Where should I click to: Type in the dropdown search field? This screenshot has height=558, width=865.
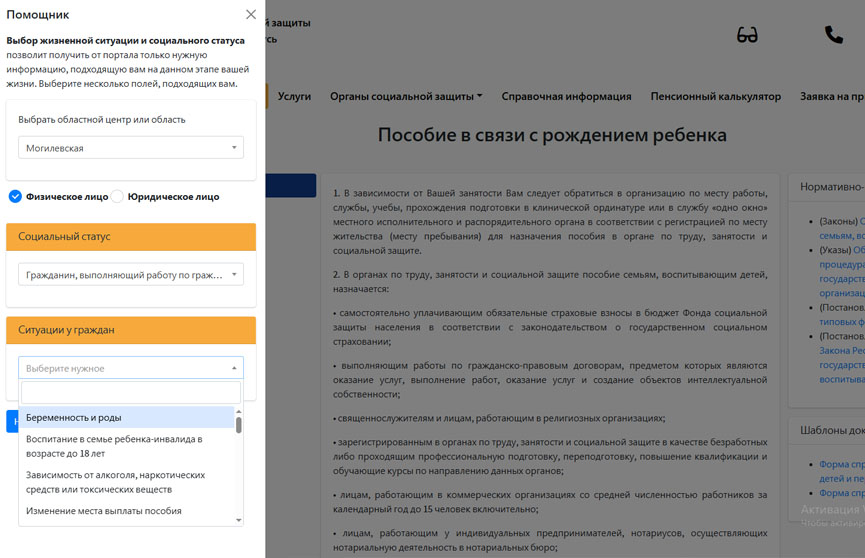pos(131,393)
